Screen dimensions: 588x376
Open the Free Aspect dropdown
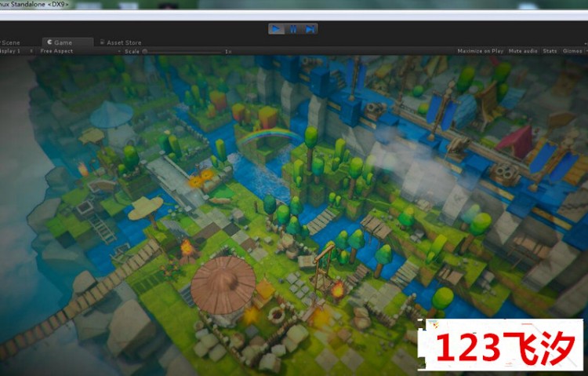pos(80,51)
